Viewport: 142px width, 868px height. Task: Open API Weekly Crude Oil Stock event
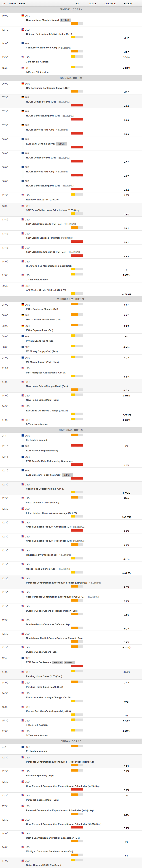tap(46, 290)
